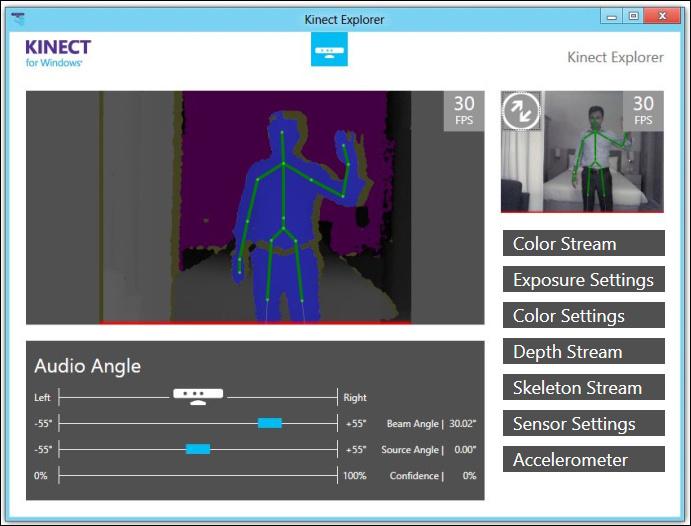Expand the Sensor Settings section

point(583,423)
